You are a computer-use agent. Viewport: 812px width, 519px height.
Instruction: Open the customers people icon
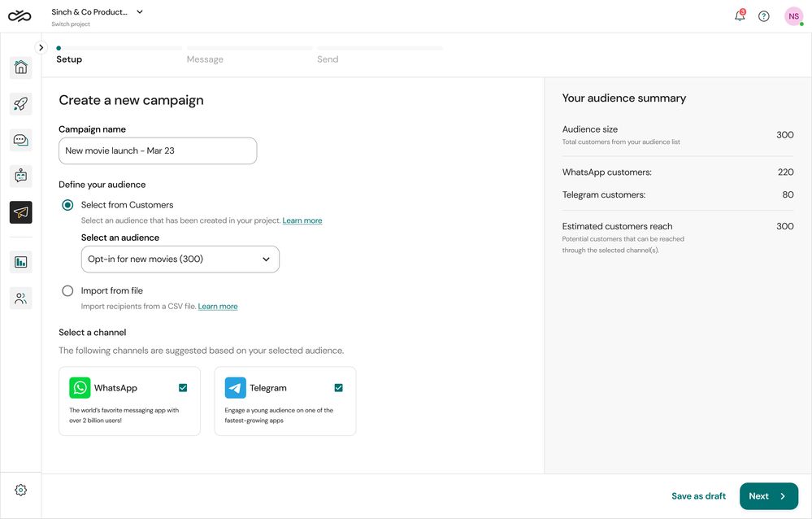(21, 299)
